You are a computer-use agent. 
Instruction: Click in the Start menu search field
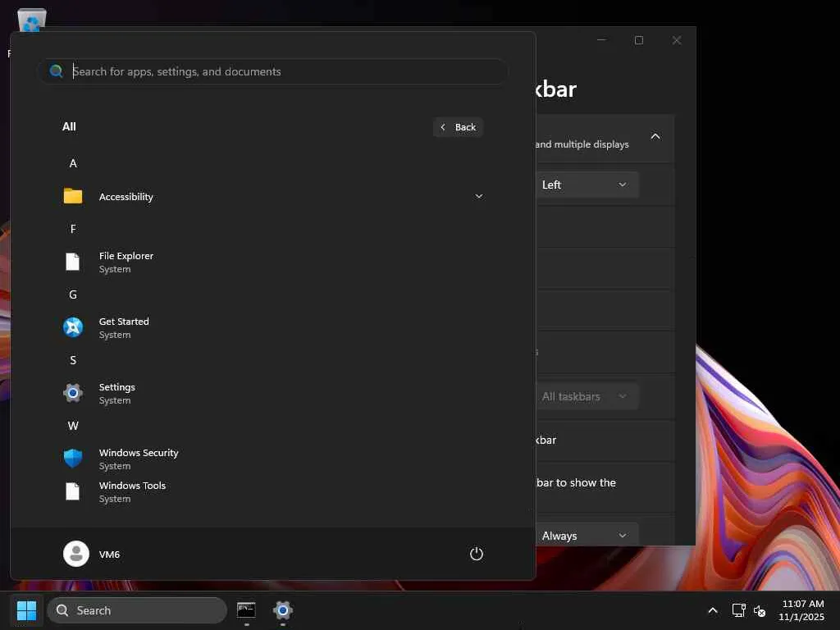click(x=273, y=71)
